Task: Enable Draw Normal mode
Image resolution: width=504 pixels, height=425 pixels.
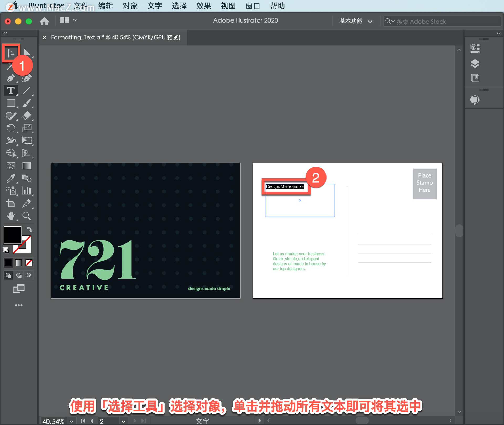Action: click(8, 275)
